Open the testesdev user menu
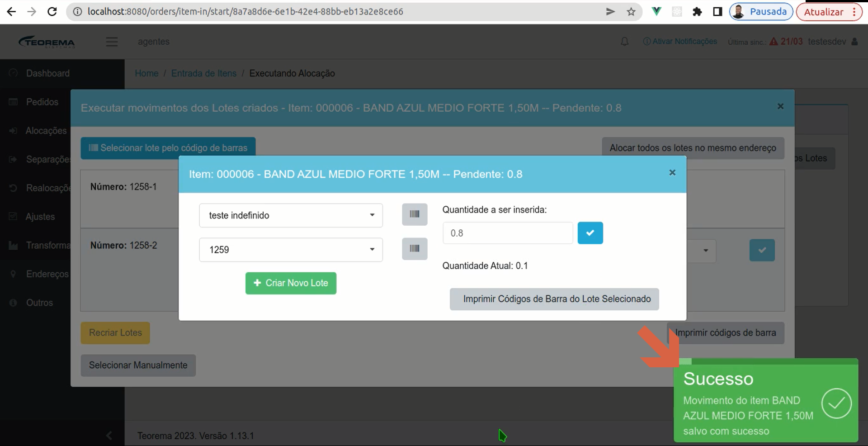Viewport: 868px width, 446px height. click(x=833, y=42)
